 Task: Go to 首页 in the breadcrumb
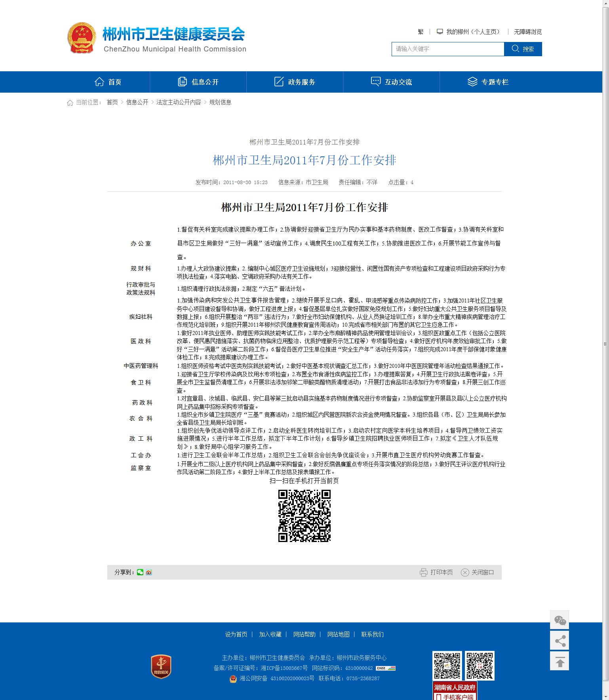(112, 102)
